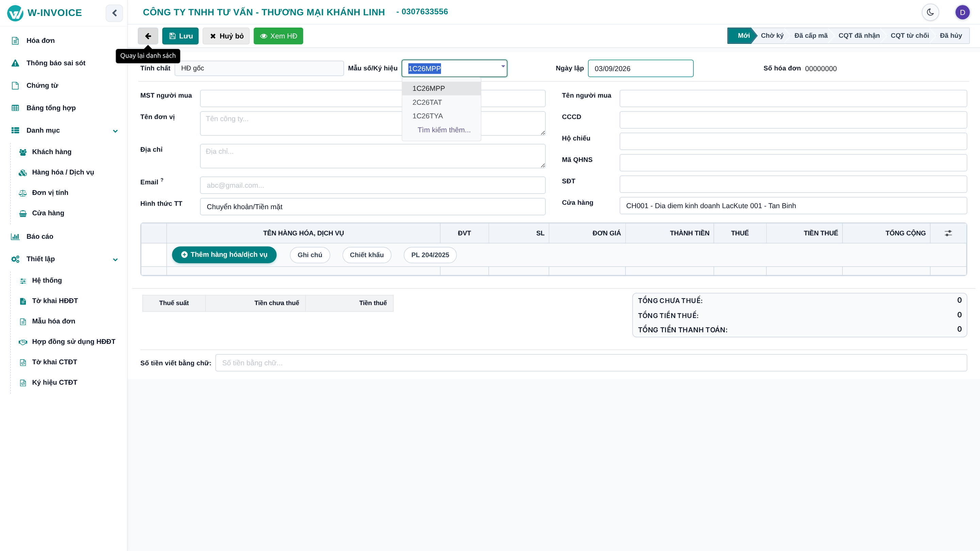Select the CQT đã nhận status tab
This screenshot has width=980, height=551.
[859, 35]
